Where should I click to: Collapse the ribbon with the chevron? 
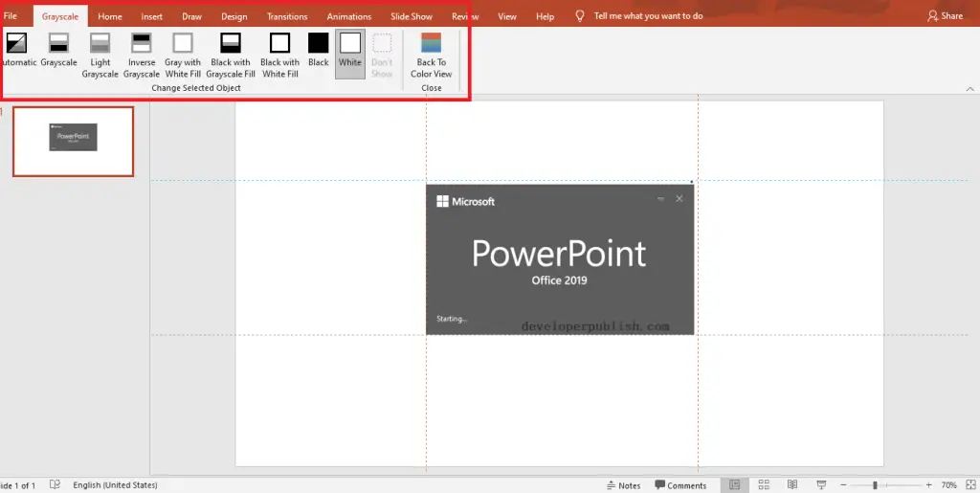click(x=970, y=89)
